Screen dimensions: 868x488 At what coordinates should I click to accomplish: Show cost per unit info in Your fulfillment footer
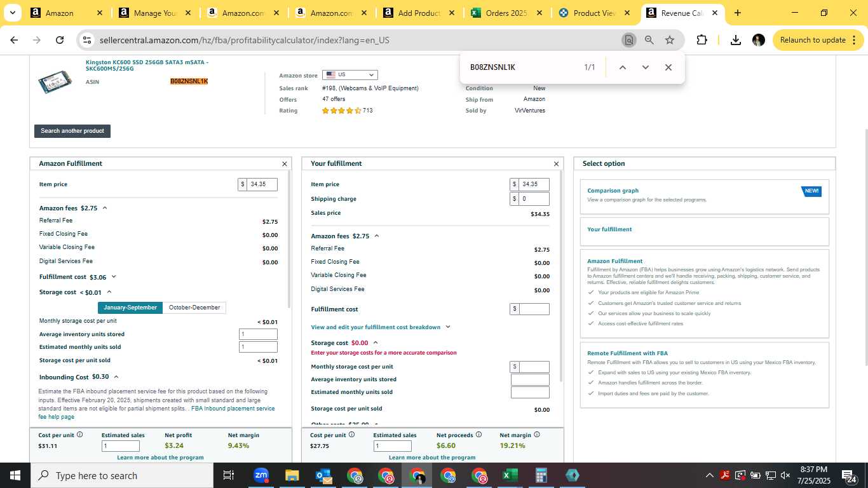point(351,435)
